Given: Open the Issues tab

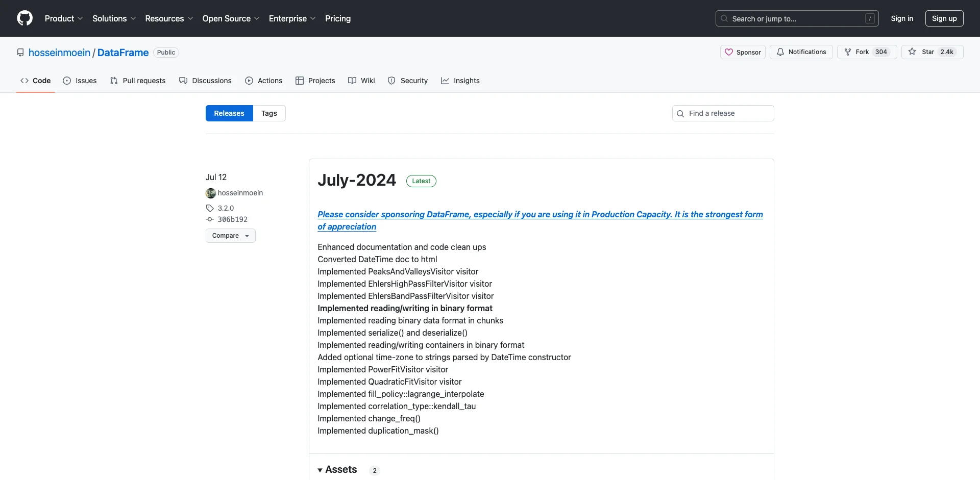Looking at the screenshot, I should [80, 81].
